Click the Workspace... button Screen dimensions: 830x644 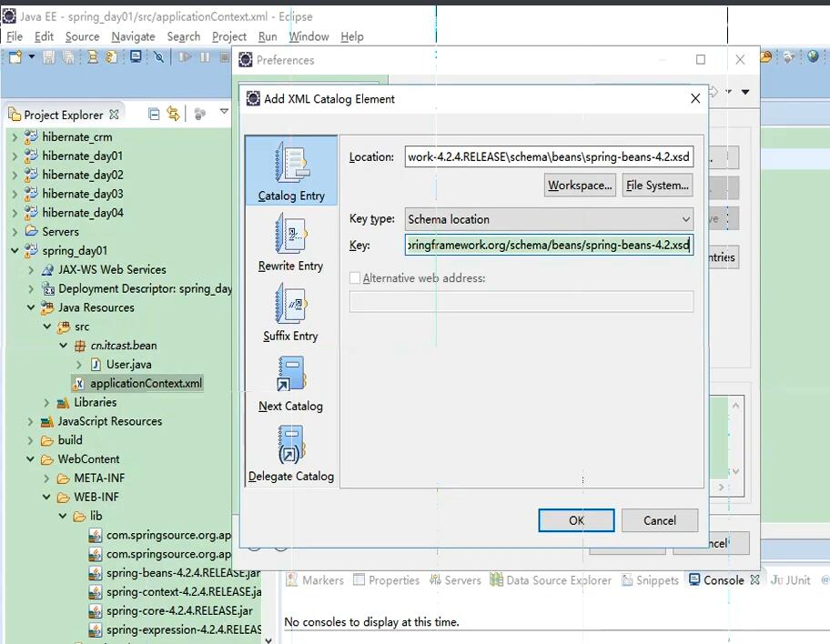(x=580, y=186)
